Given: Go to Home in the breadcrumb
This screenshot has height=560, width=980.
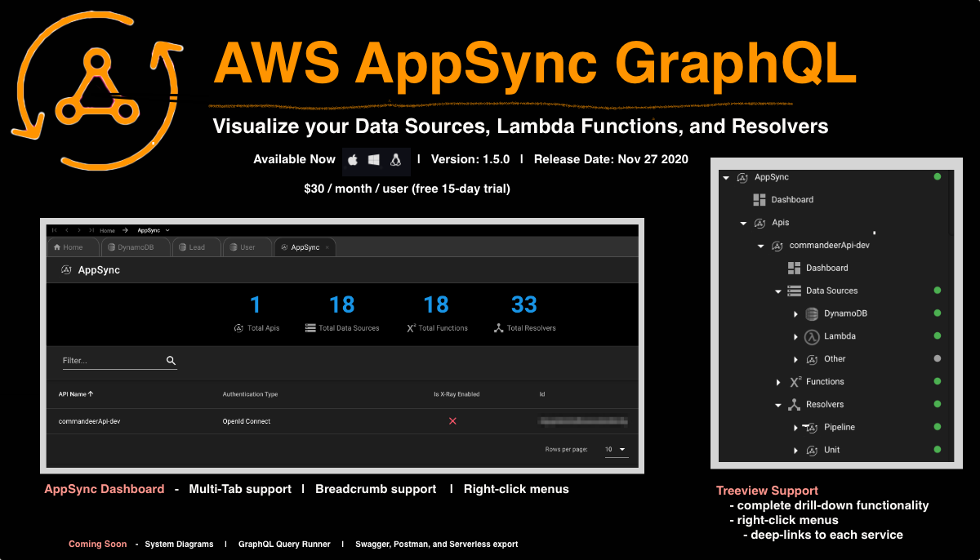Looking at the screenshot, I should point(107,230).
